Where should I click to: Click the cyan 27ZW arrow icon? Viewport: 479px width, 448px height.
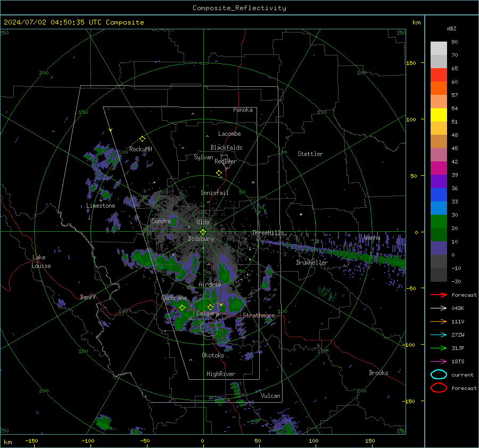point(439,335)
